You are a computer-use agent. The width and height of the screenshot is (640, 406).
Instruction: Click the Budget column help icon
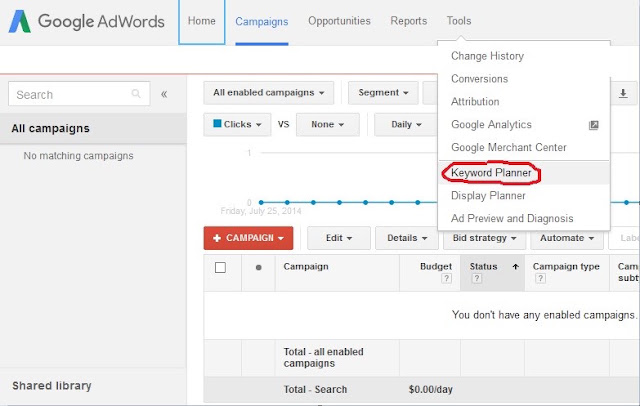pos(447,278)
